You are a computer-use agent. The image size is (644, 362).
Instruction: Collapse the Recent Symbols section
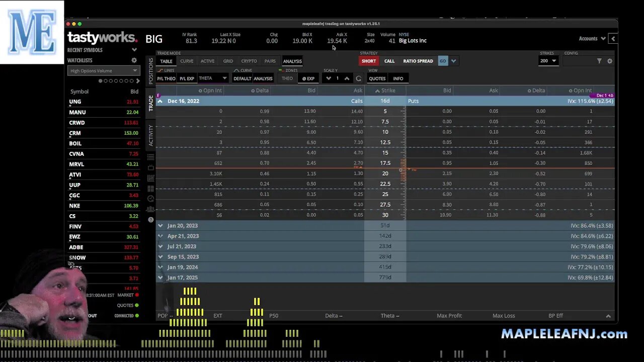pos(134,50)
